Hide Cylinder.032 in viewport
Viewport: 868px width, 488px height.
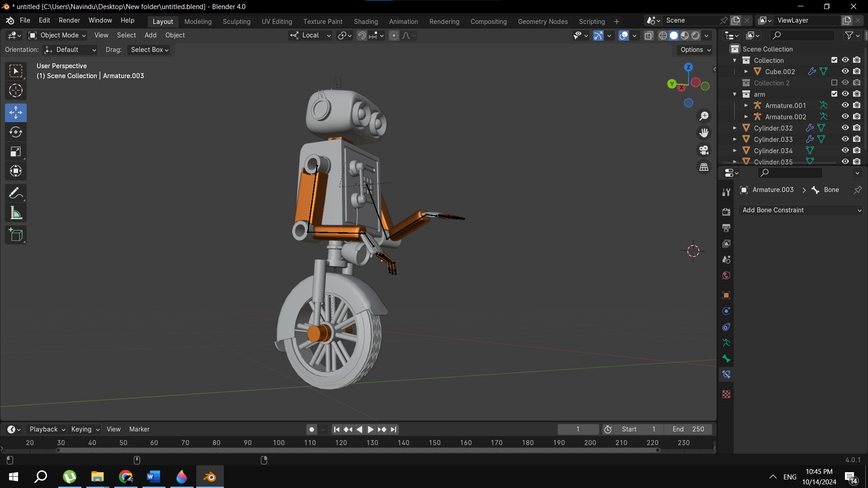(x=845, y=127)
